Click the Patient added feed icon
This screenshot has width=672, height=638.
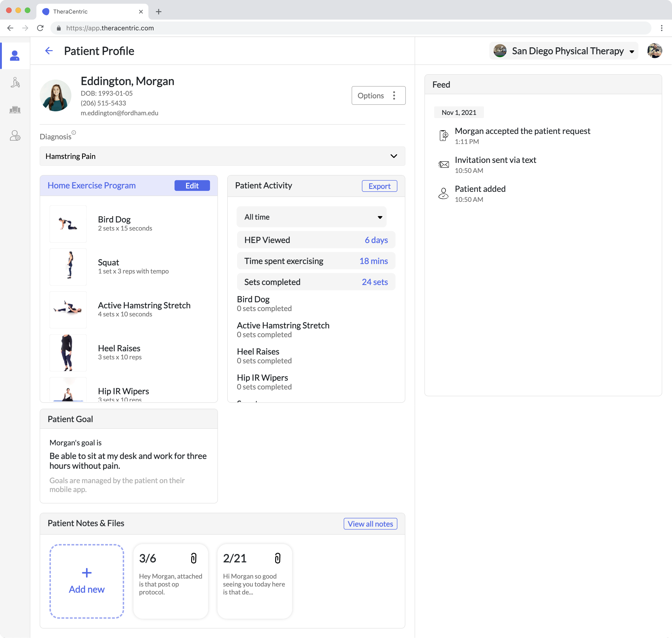443,193
